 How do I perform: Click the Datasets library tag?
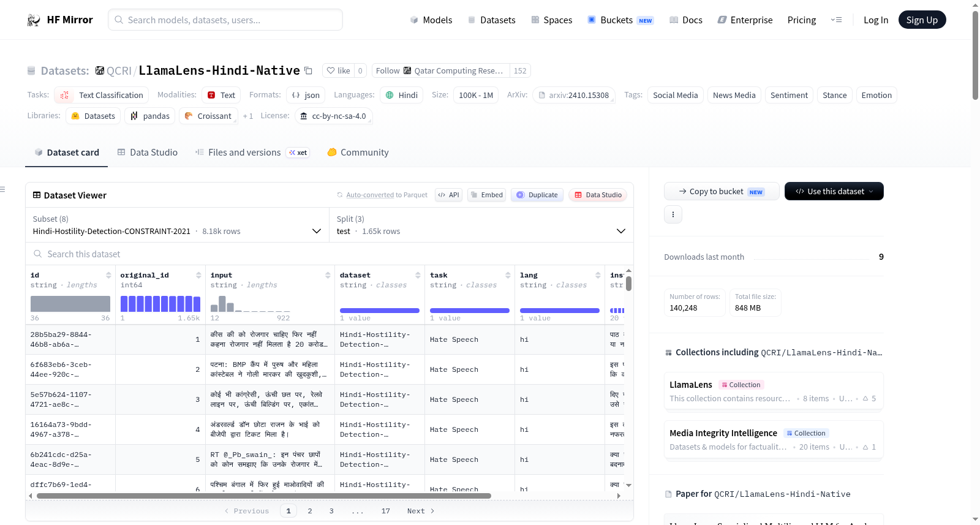click(x=93, y=116)
